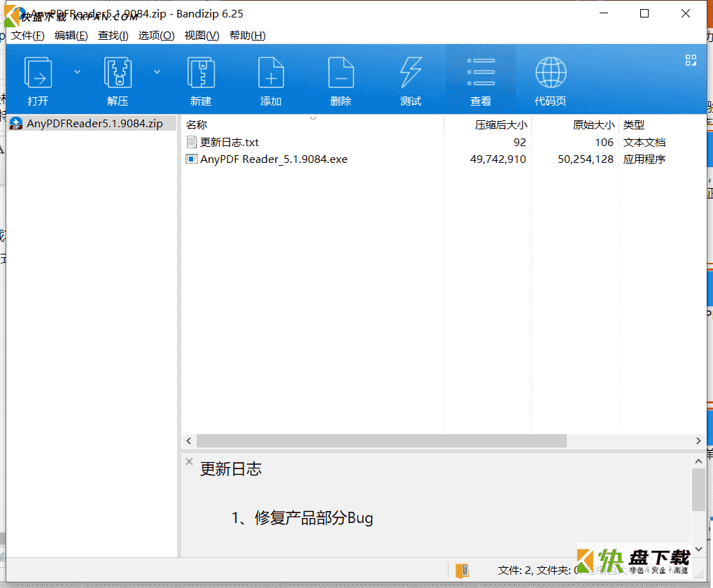This screenshot has width=713, height=588.
Task: Click the zip icon beside AnyPDFReader5.1.9084.zip
Action: pyautogui.click(x=16, y=123)
